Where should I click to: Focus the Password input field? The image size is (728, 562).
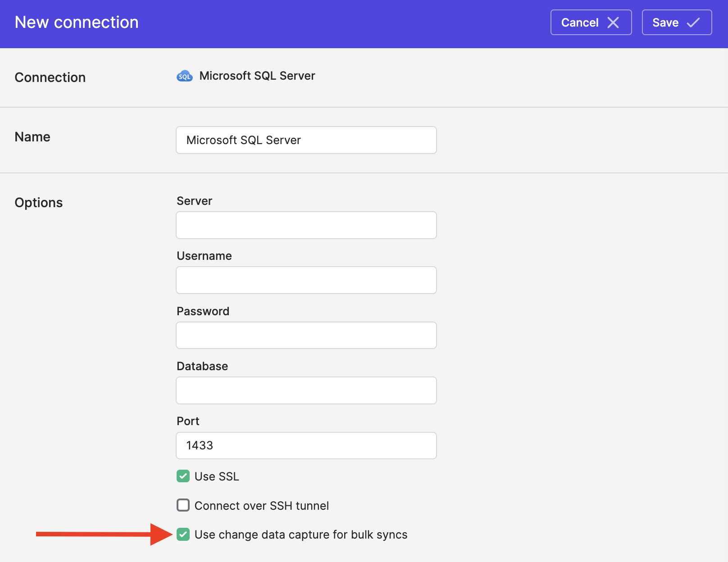[306, 335]
